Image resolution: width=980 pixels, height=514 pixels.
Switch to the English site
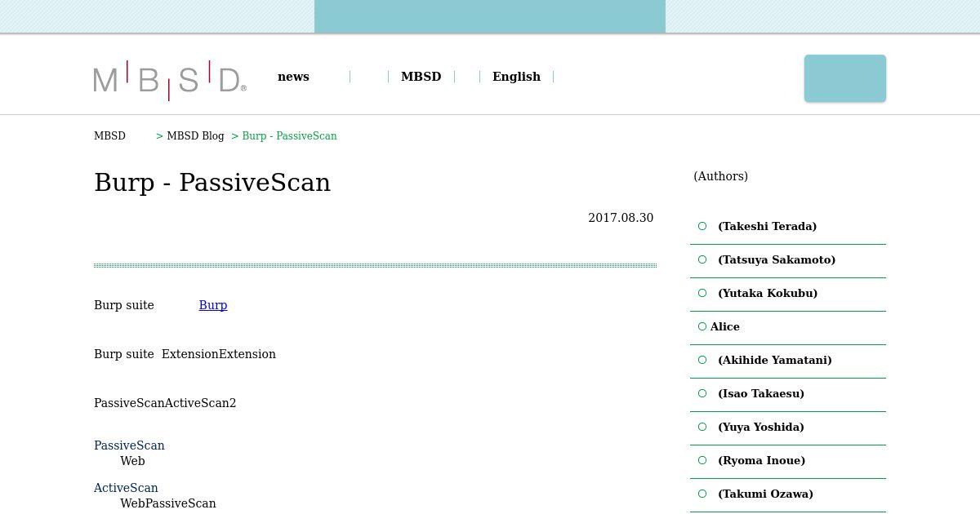point(516,77)
